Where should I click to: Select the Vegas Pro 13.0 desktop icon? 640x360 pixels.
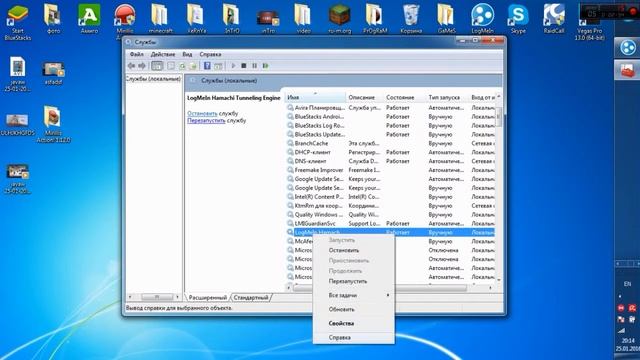pos(589,22)
